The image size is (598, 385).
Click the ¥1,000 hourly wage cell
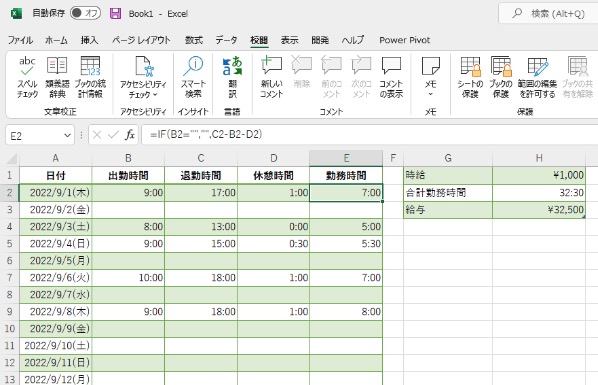(539, 175)
